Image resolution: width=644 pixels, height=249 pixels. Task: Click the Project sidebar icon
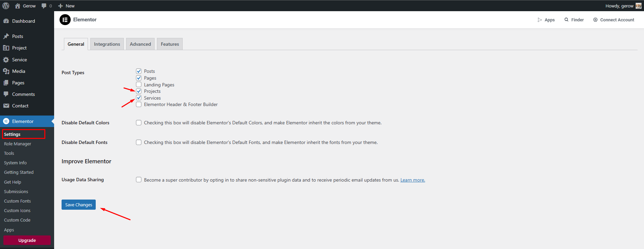(x=6, y=48)
